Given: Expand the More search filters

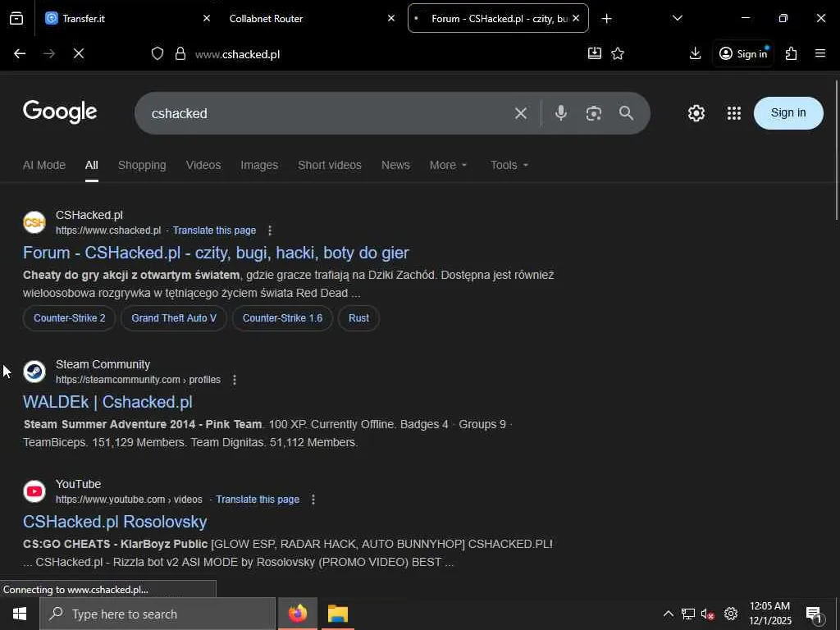Looking at the screenshot, I should [448, 165].
